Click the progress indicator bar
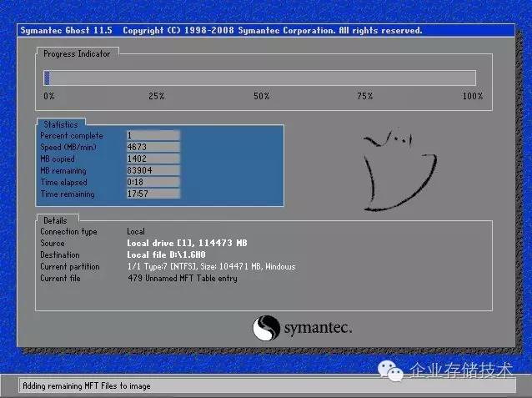532x398 pixels. click(259, 78)
